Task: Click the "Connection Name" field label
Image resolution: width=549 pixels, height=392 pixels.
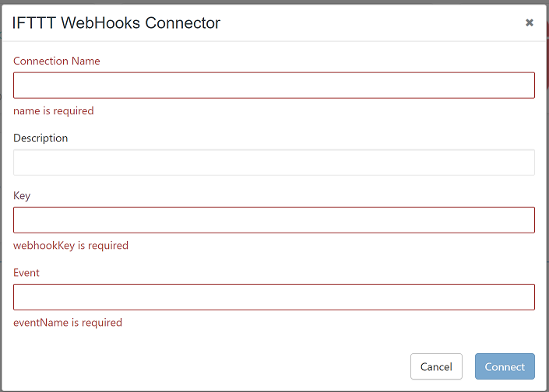Action: pyautogui.click(x=57, y=61)
